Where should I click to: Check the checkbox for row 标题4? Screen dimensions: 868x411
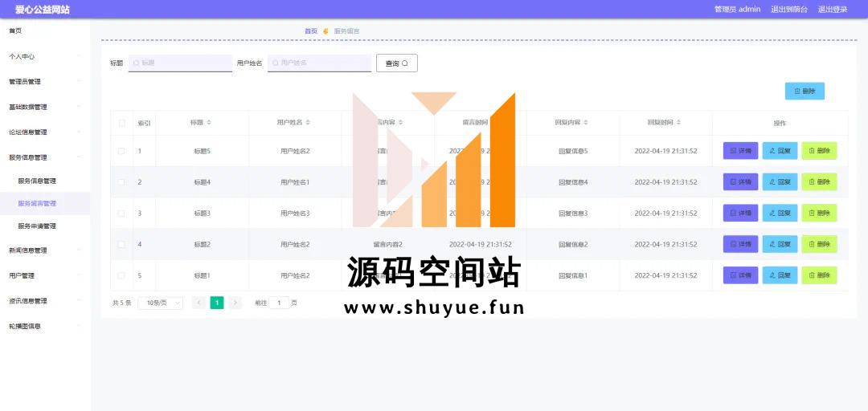[122, 182]
